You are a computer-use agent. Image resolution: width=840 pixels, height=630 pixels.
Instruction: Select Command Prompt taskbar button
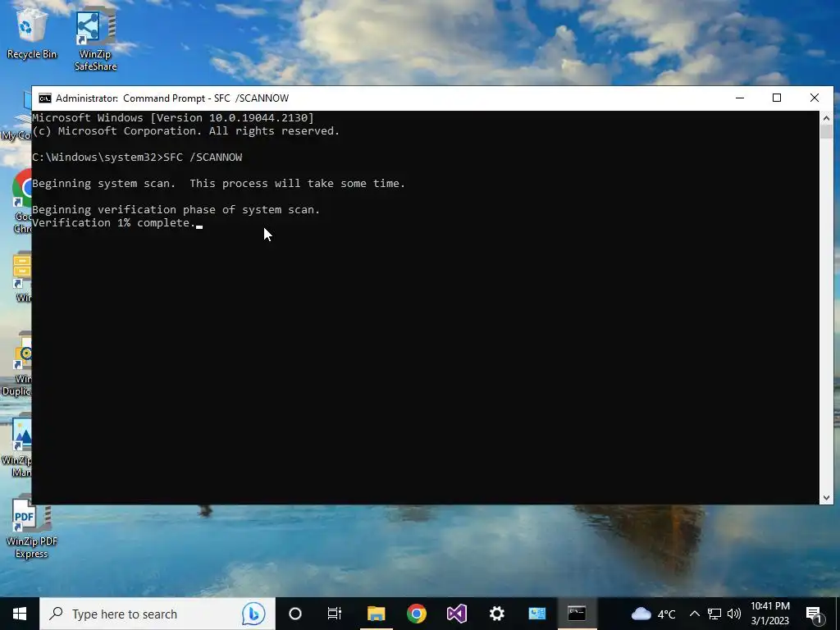point(577,614)
